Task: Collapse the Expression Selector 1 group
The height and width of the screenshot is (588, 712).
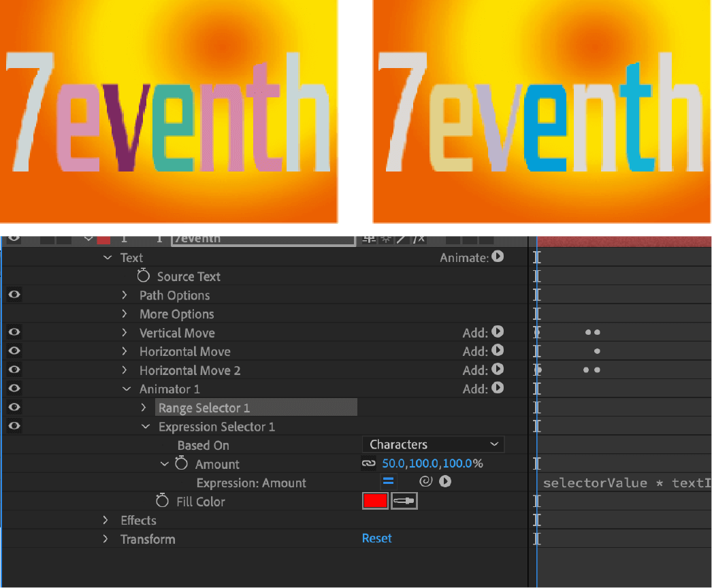Action: [x=146, y=426]
